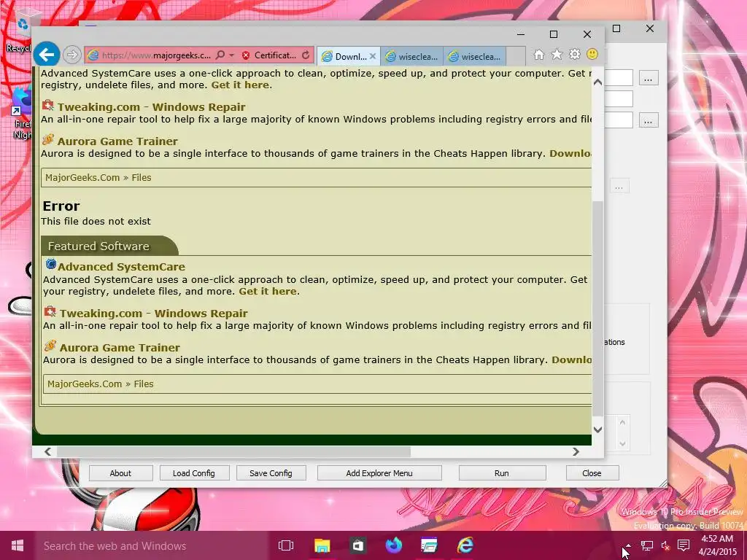Click the 'This file does not exist' text
Screen dimensions: 747x560
(96, 222)
